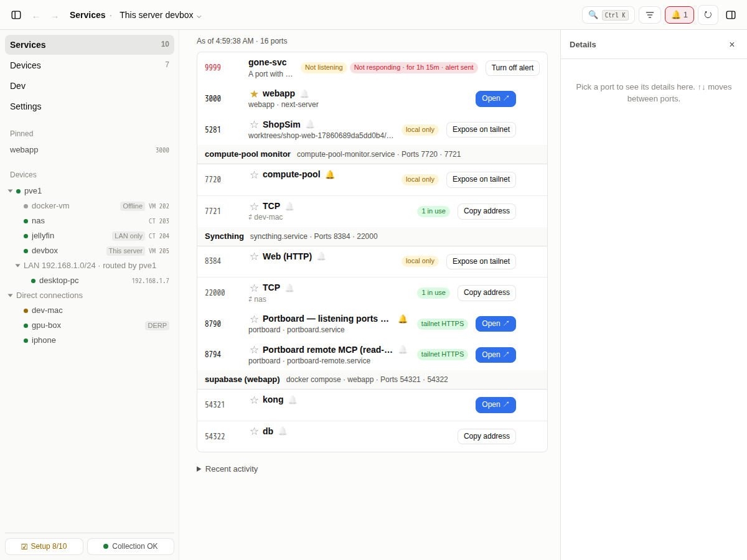This screenshot has width=747, height=560.
Task: Star the compute-pool service
Action: point(254,175)
